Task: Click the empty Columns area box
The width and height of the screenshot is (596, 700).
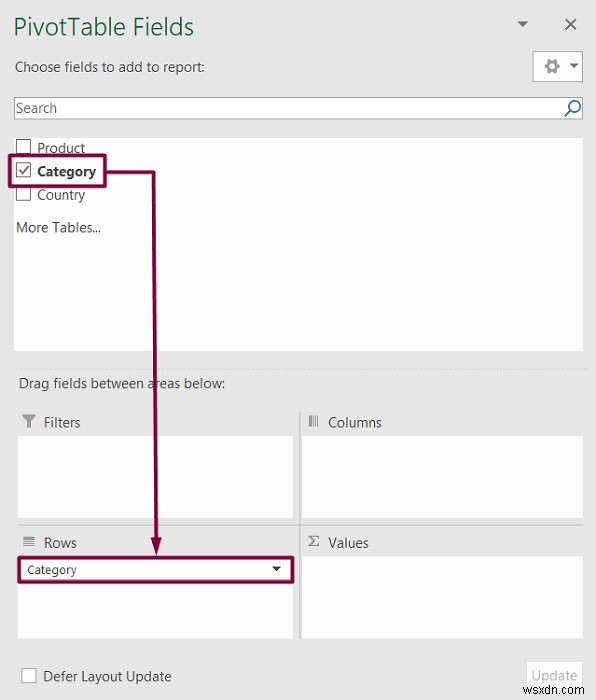Action: (442, 477)
